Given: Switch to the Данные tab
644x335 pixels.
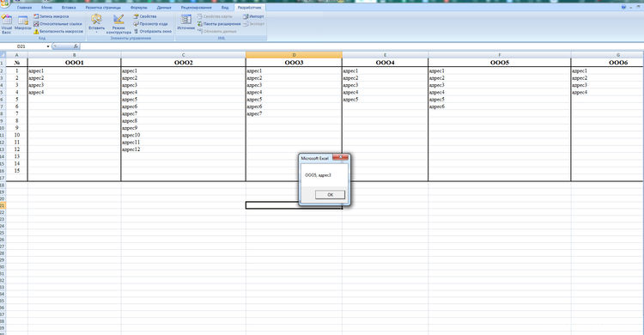Looking at the screenshot, I should [164, 8].
